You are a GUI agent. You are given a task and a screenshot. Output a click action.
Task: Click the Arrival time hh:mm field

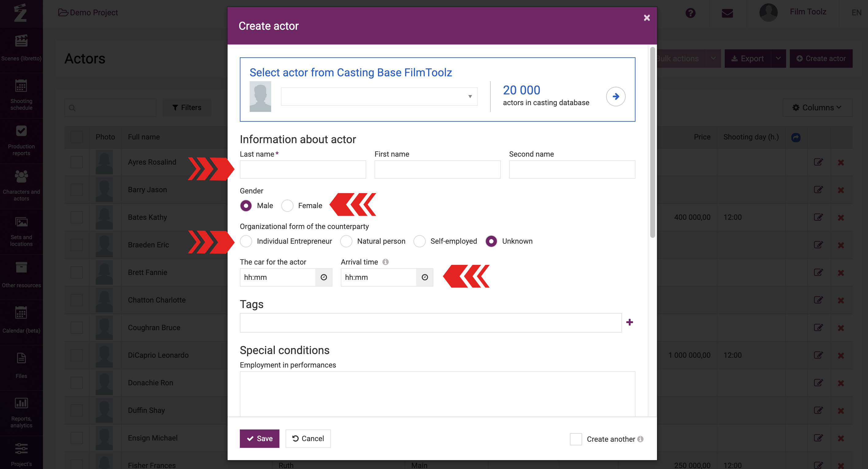tap(378, 277)
